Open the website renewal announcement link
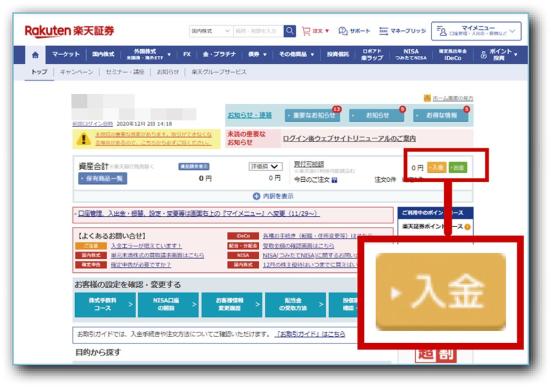 (349, 138)
